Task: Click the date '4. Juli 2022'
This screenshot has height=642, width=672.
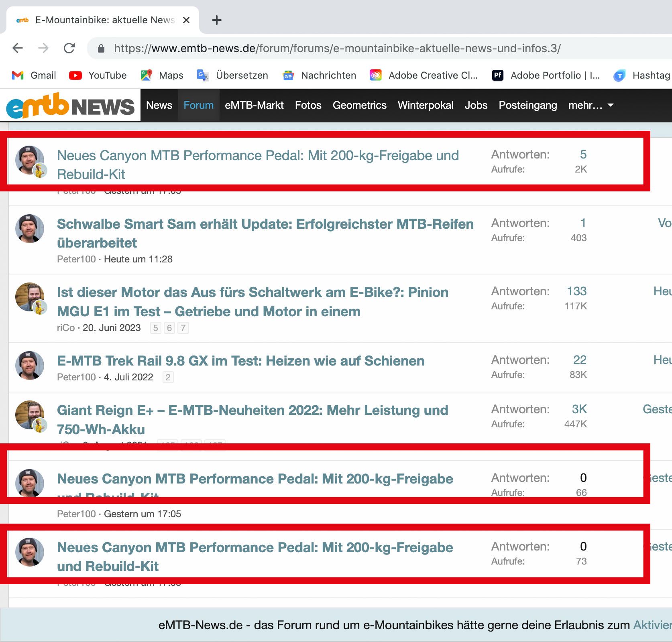Action: coord(128,377)
